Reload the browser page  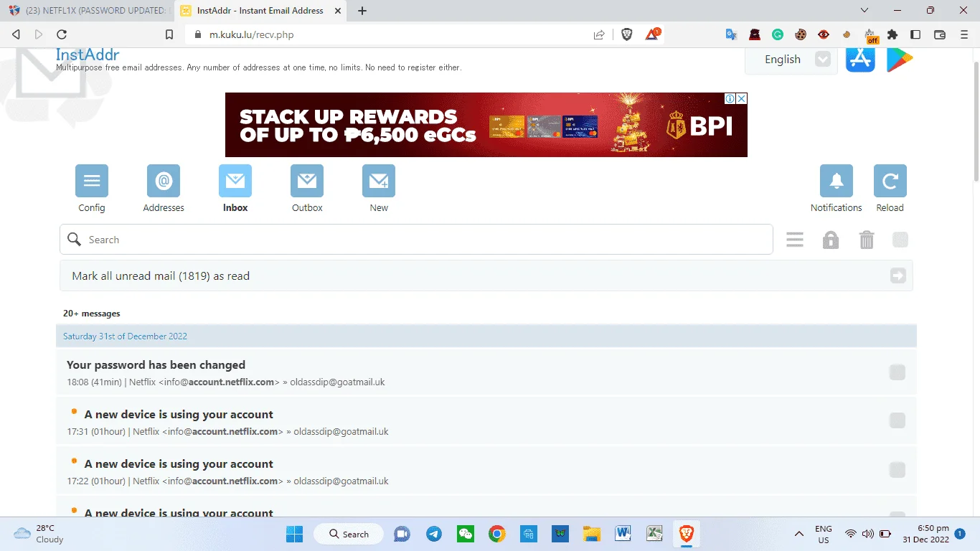pos(62,34)
